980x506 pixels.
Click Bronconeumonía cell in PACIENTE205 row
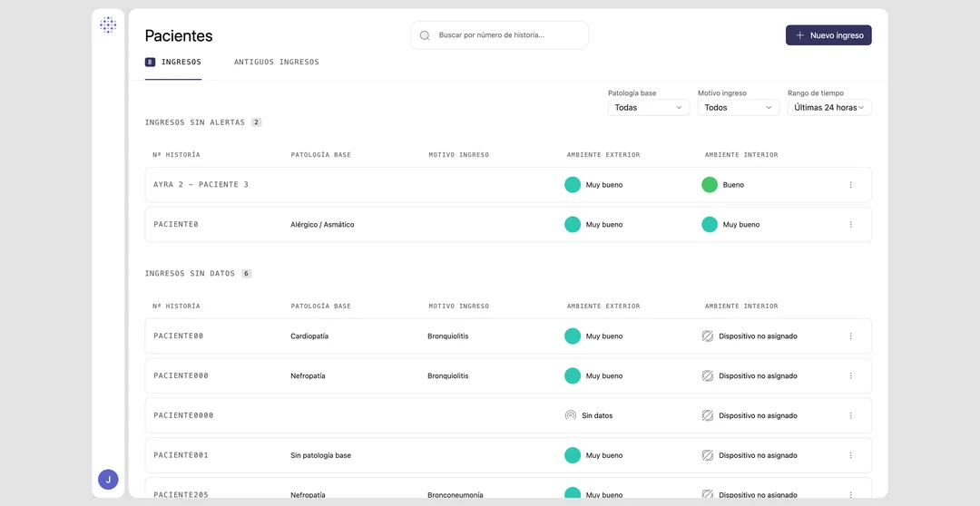(456, 495)
